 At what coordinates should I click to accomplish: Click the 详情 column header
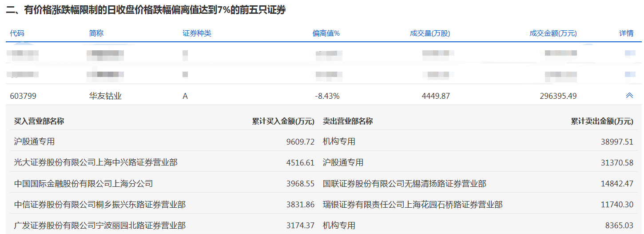[x=626, y=33]
